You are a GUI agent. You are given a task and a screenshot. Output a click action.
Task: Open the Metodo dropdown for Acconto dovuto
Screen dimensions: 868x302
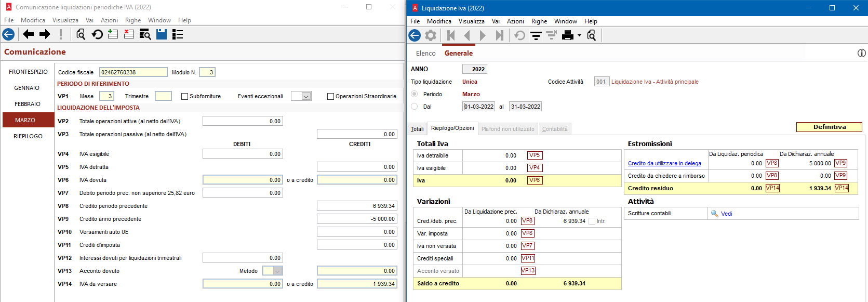tap(278, 271)
